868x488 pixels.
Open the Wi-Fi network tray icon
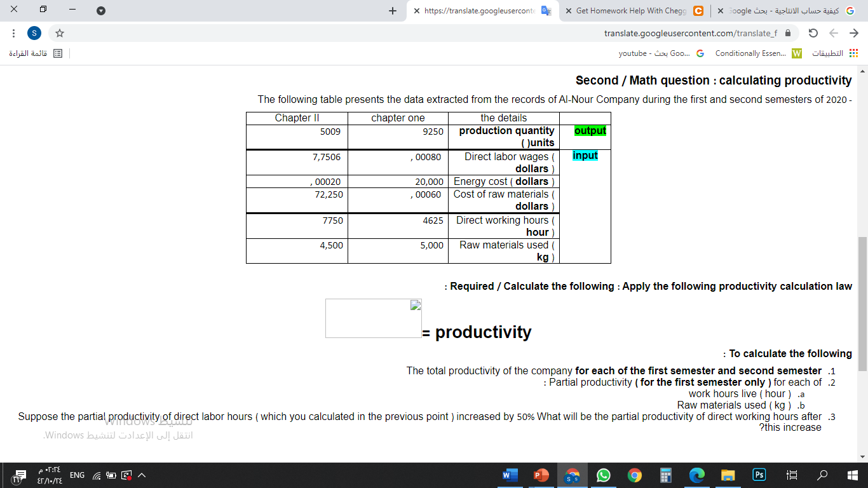(x=97, y=475)
